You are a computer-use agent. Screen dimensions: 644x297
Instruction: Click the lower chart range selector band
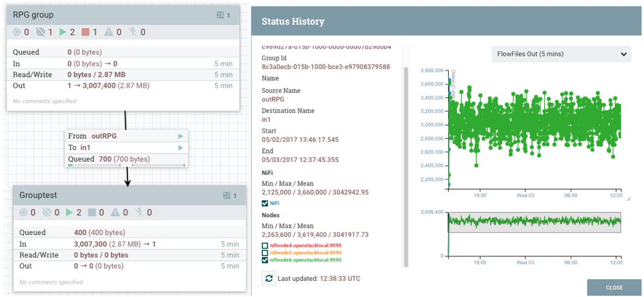(534, 222)
